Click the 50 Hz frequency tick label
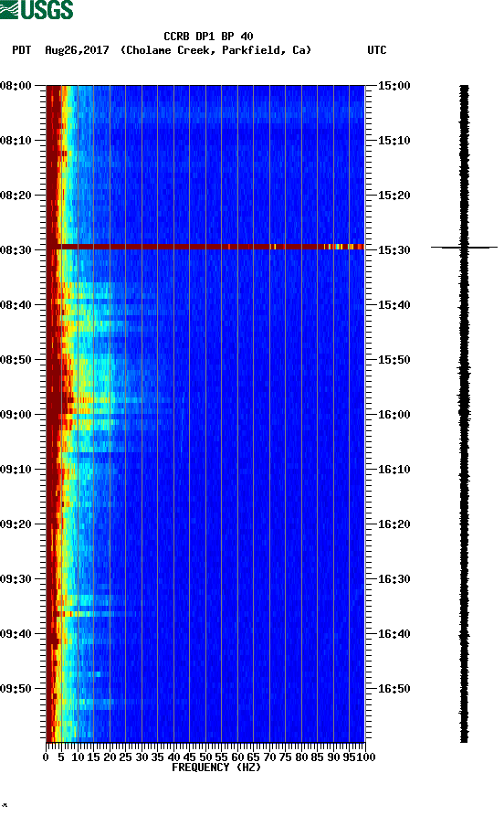The image size is (504, 815). coord(205,757)
